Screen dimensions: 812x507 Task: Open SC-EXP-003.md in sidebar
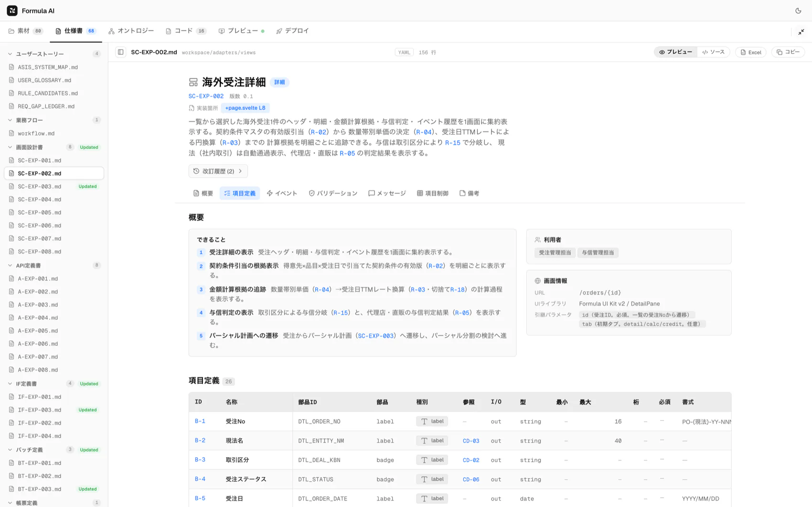[x=54, y=187]
